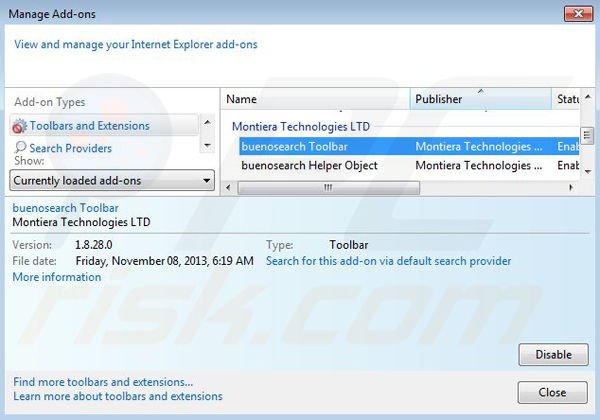Select Toolbars and Extensions add-on type
Viewport: 600px width, 420px height.
(104, 125)
